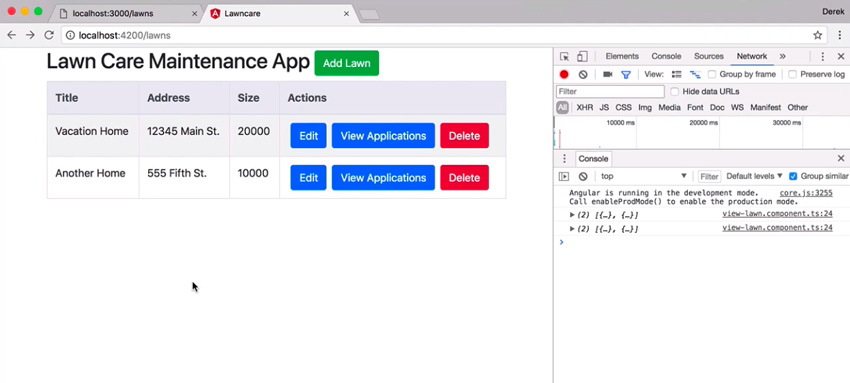Open the console drawer three-dot menu

click(564, 159)
